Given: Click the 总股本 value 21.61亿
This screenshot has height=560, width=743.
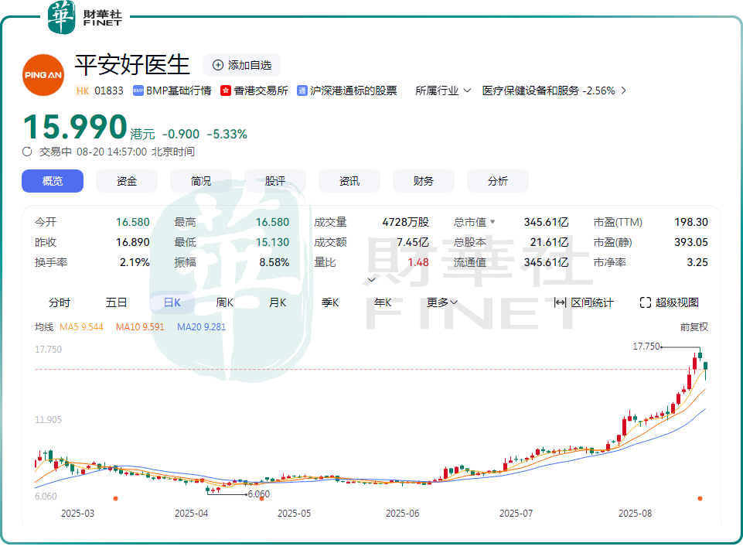Looking at the screenshot, I should point(549,242).
